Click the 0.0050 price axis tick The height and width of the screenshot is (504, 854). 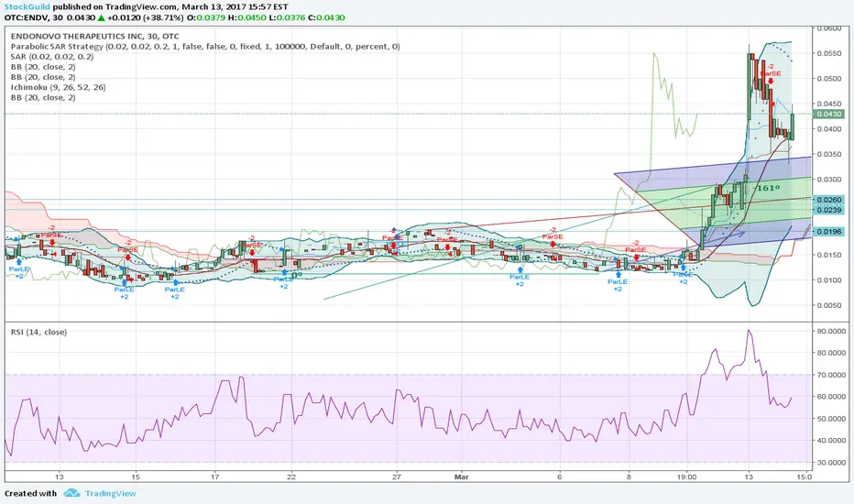tap(829, 305)
